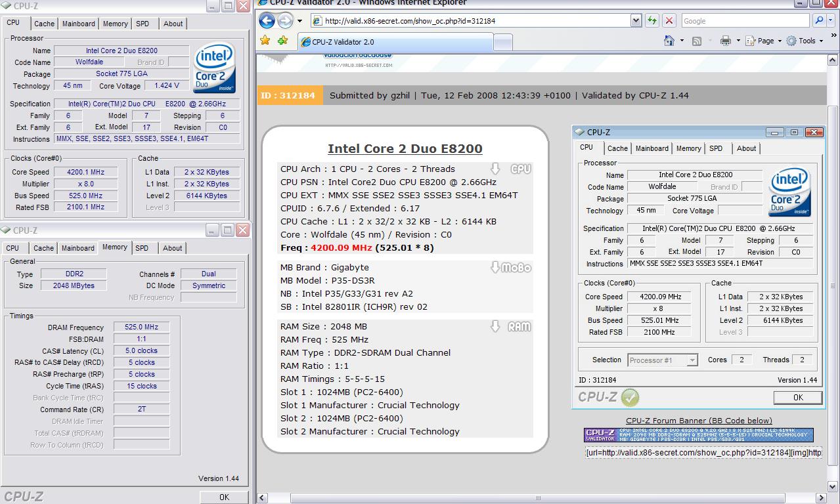Open Mainboard tab in CPU-Z Memory window
This screenshot has height=504, width=840.
[x=77, y=248]
